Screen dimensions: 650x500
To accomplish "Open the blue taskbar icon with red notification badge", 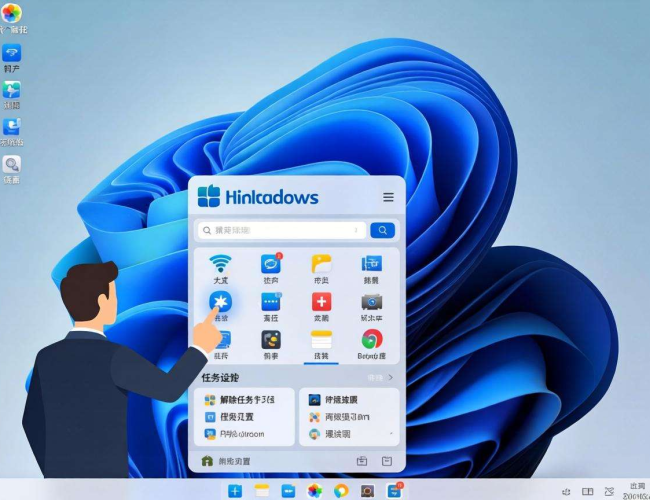I will [395, 490].
